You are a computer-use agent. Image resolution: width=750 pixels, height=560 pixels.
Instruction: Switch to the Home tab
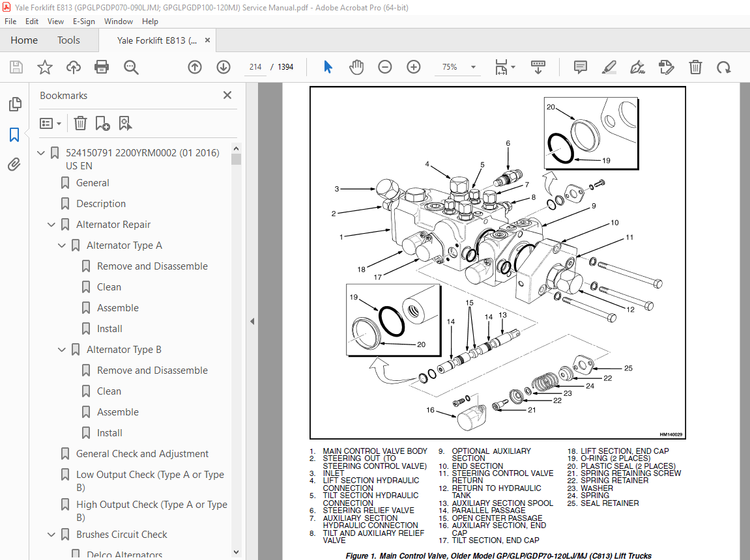point(24,40)
